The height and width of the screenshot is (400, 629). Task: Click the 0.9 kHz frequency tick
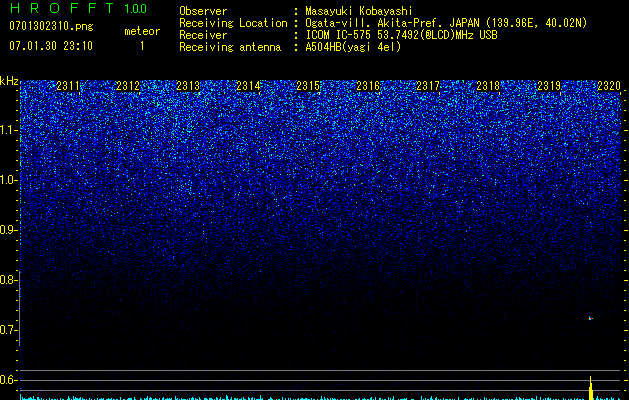(x=9, y=230)
